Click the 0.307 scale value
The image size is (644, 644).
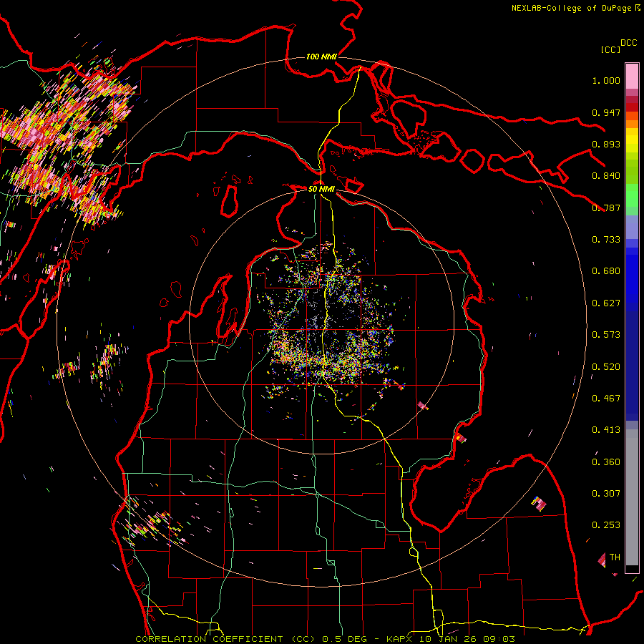pyautogui.click(x=606, y=494)
